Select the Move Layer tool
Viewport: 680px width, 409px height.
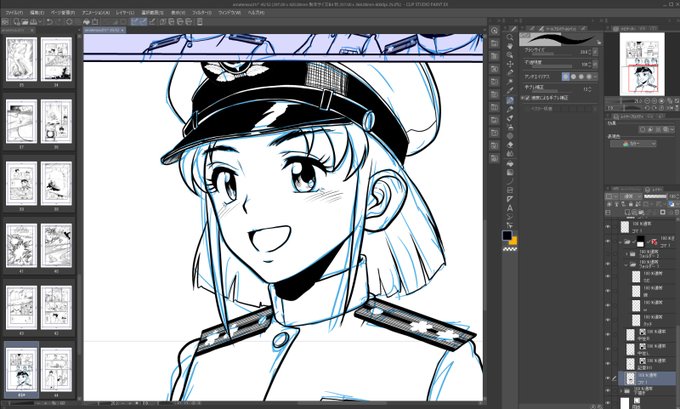[510, 64]
